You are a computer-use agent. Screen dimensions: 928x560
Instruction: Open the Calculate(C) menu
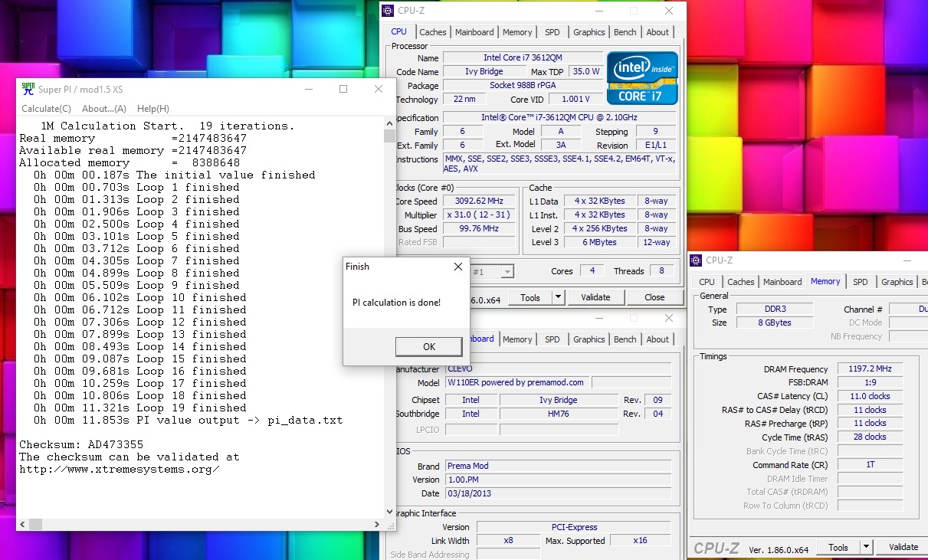[x=46, y=109]
